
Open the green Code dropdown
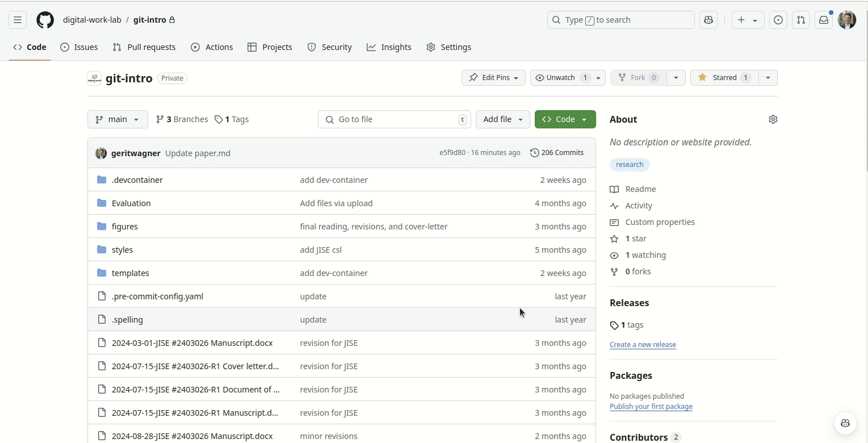565,119
